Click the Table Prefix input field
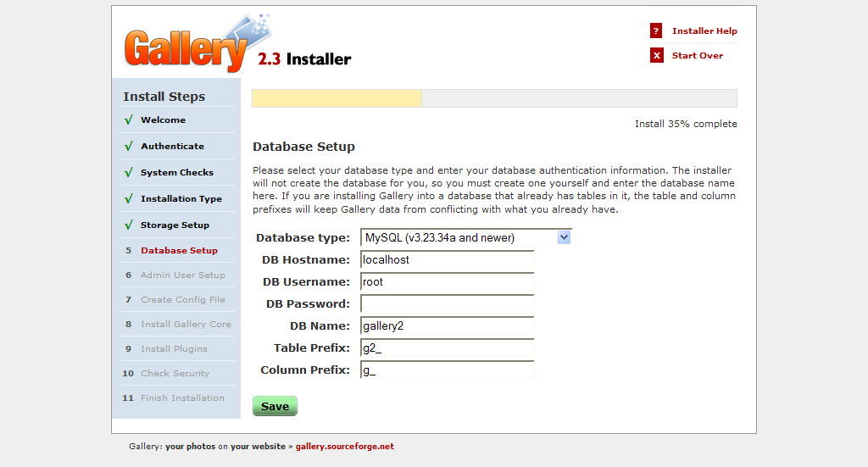The height and width of the screenshot is (467, 868). 448,348
